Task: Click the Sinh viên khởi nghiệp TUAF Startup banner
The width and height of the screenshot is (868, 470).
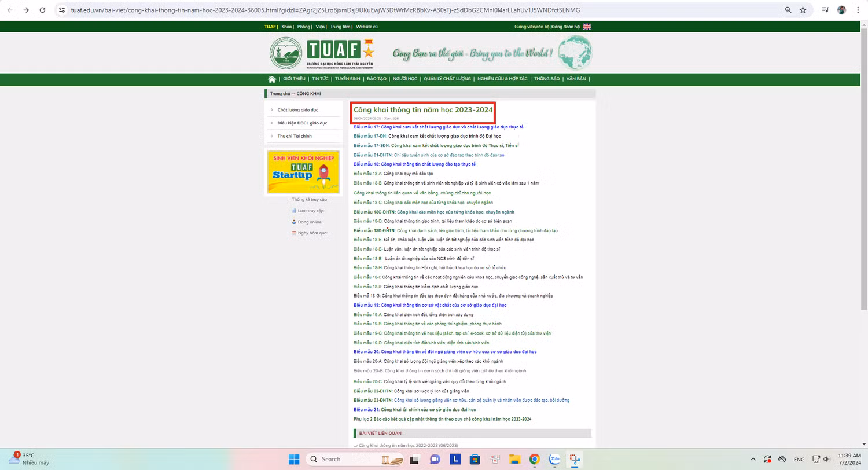Action: click(x=303, y=172)
